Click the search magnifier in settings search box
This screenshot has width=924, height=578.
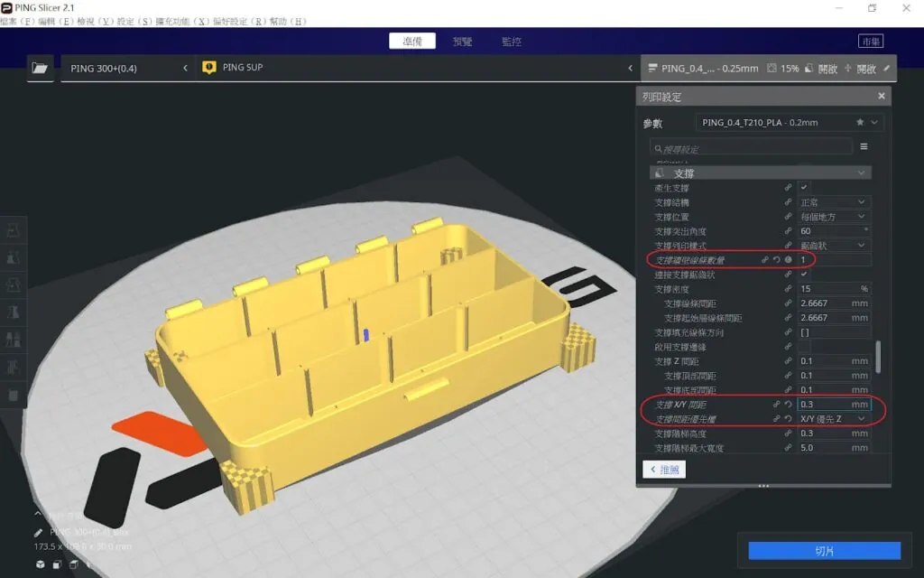[x=658, y=149]
